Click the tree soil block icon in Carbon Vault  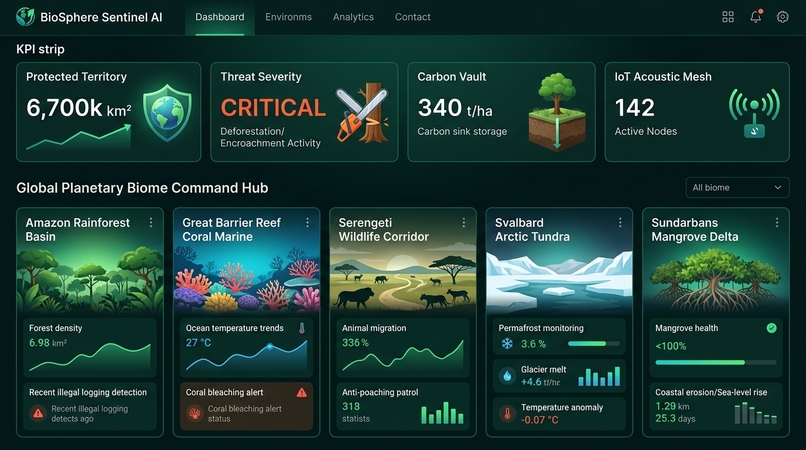tap(557, 112)
